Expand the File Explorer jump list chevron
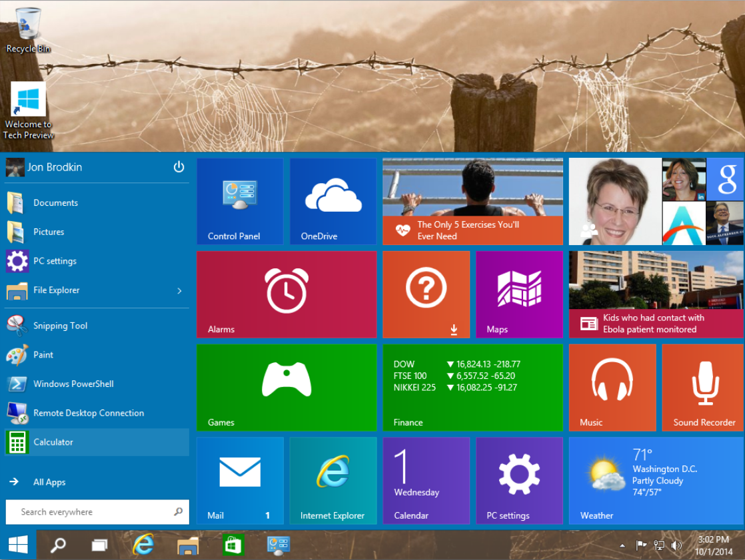Image resolution: width=745 pixels, height=560 pixels. (179, 290)
